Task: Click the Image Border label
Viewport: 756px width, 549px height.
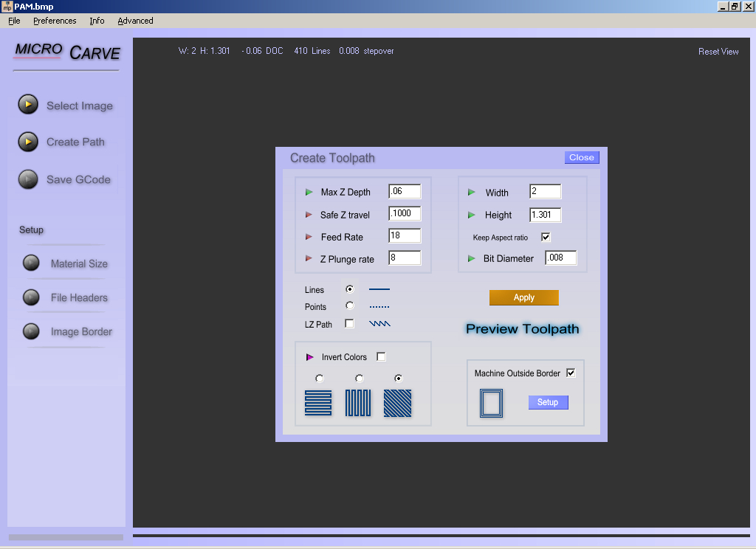Action: coord(81,331)
